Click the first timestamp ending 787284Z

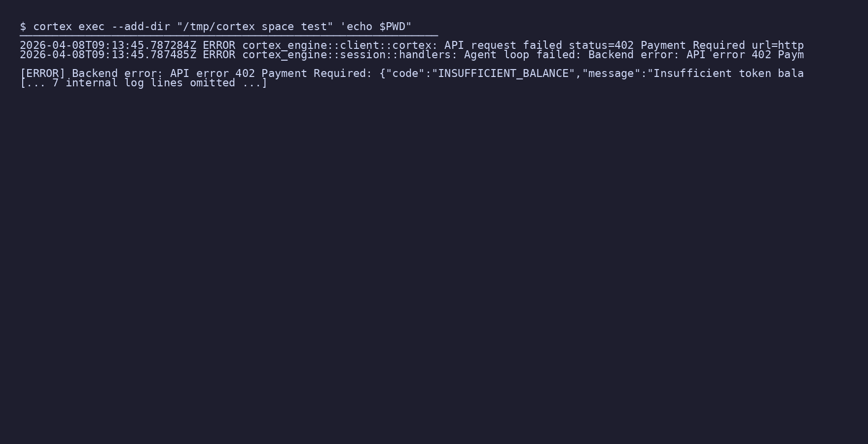[x=108, y=45]
